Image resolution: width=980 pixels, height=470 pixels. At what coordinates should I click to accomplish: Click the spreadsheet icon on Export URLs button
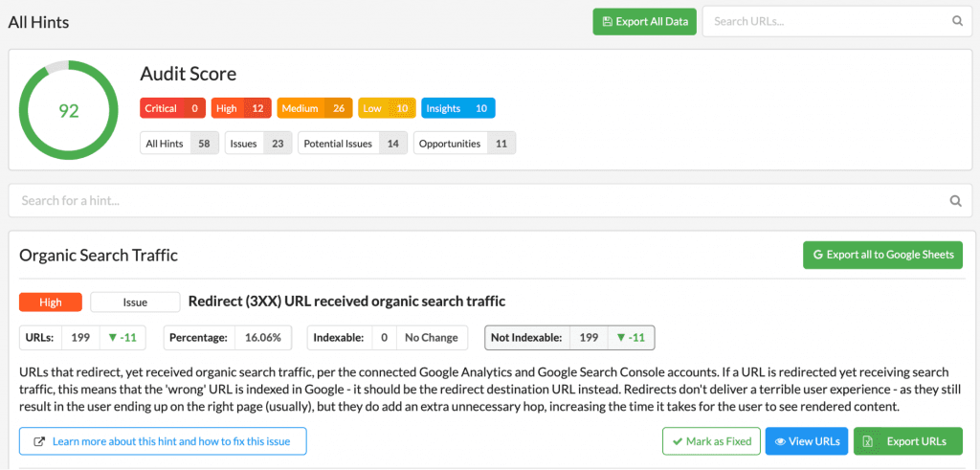867,441
